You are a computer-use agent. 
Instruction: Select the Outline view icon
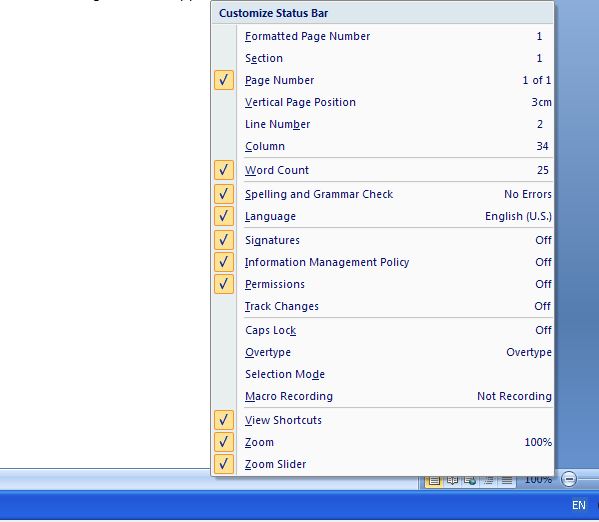coord(489,481)
